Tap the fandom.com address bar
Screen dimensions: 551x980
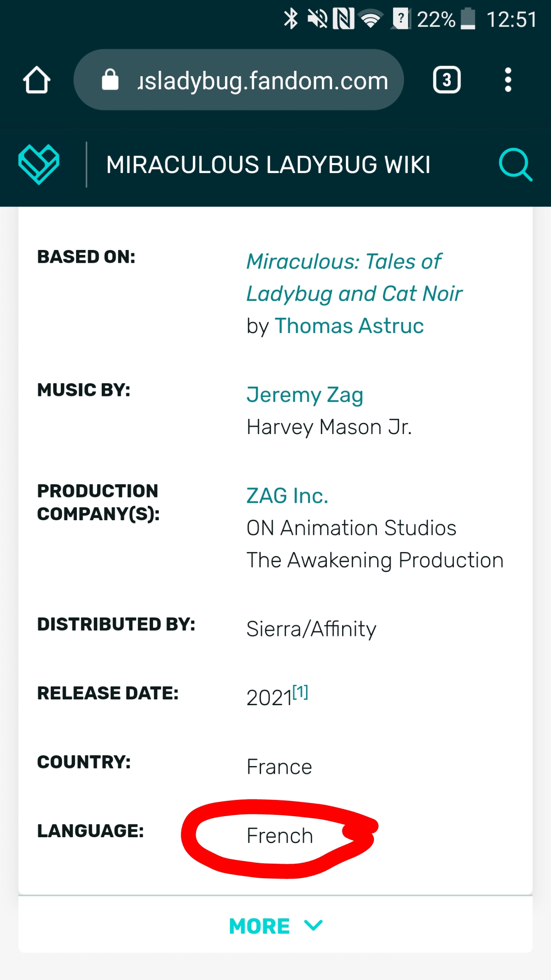[263, 80]
